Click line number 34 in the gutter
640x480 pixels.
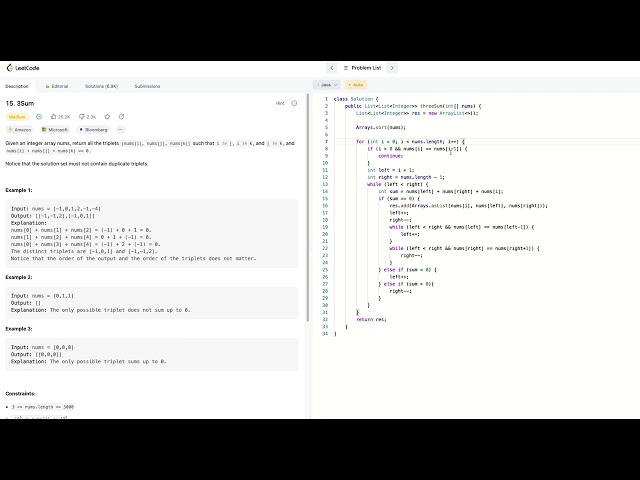click(x=325, y=333)
